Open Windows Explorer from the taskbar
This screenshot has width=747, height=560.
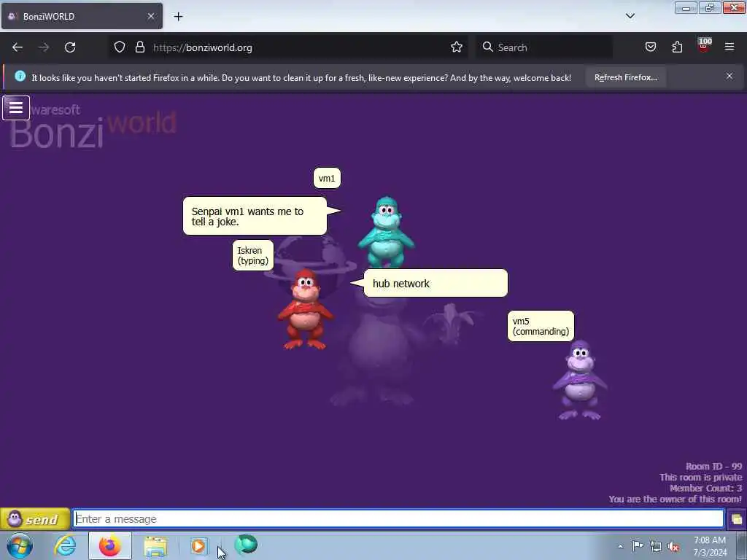click(x=155, y=545)
